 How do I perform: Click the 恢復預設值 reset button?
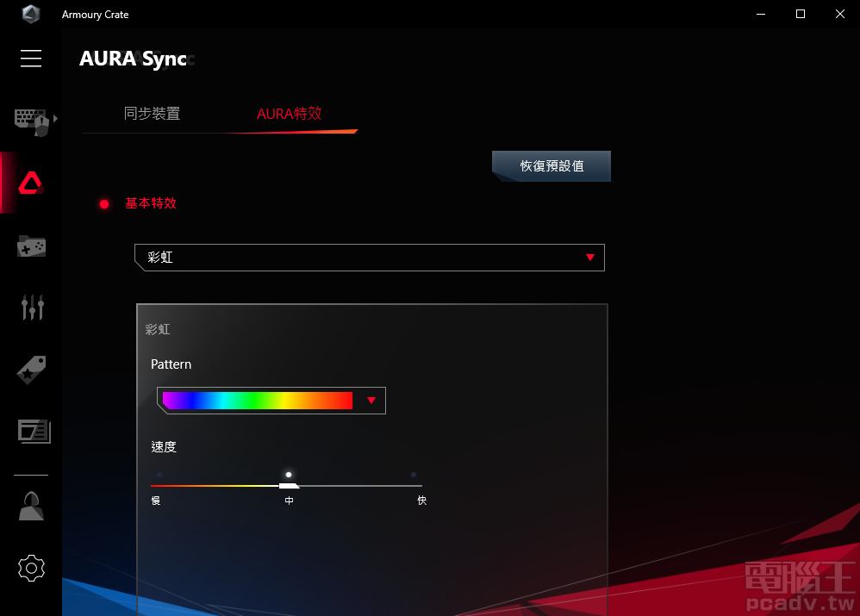pyautogui.click(x=551, y=165)
